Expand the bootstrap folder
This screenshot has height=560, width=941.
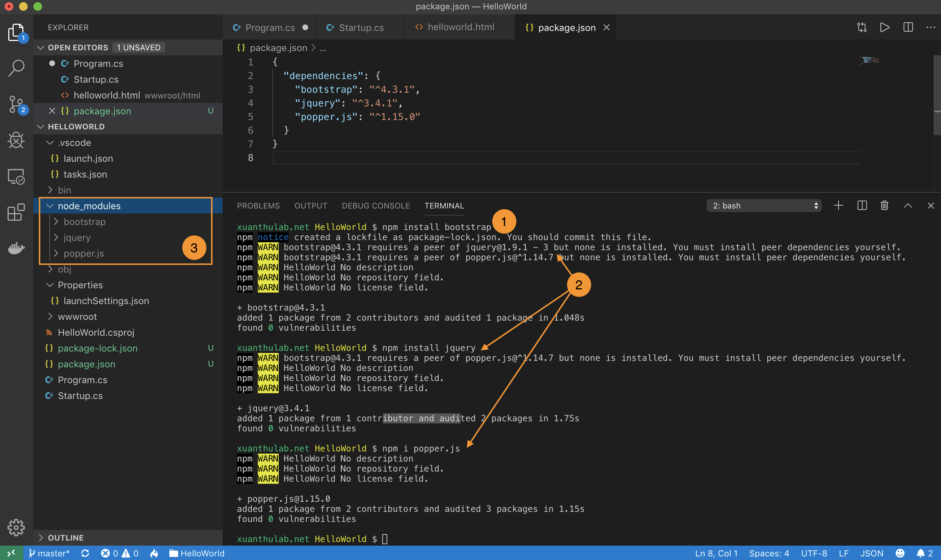click(84, 222)
